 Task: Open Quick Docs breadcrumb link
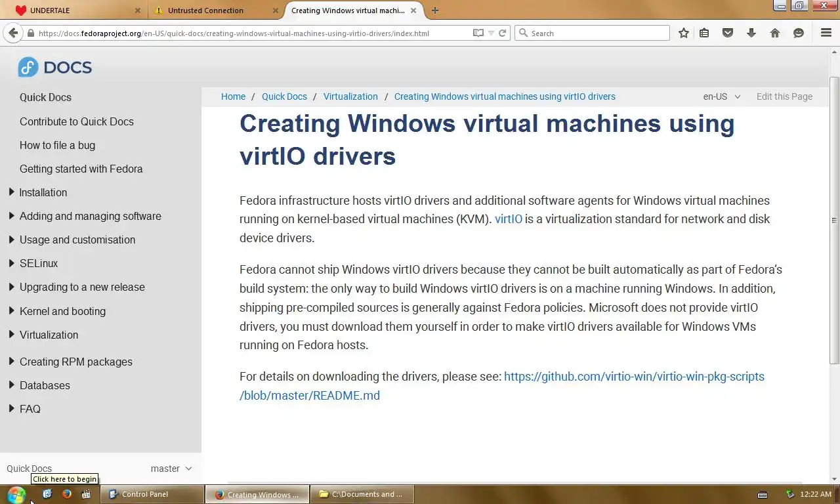(284, 96)
